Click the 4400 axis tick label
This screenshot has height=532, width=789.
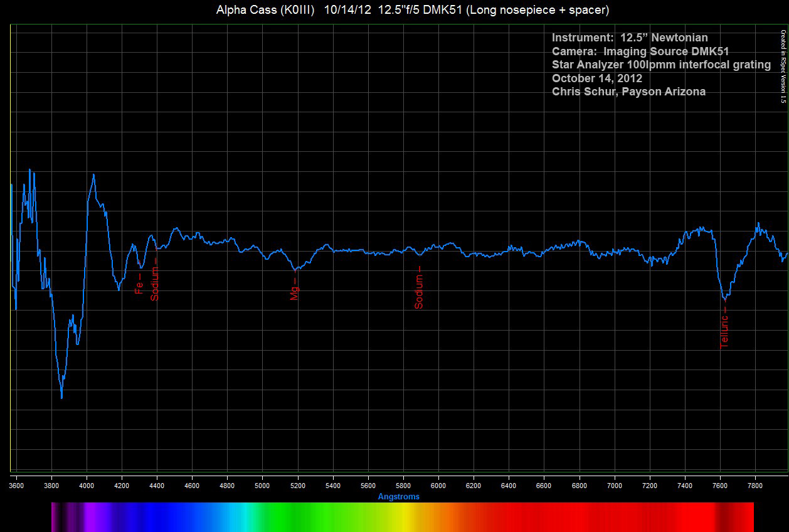pos(157,485)
